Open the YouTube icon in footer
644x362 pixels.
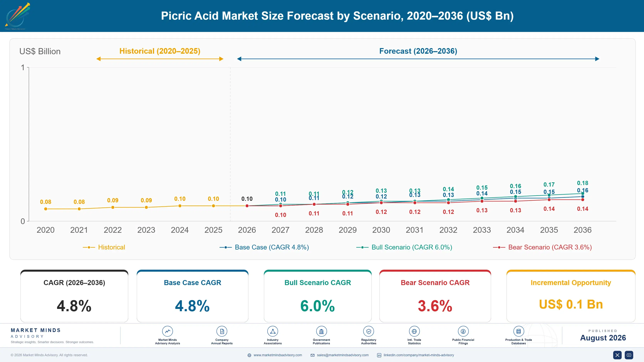tap(629, 355)
